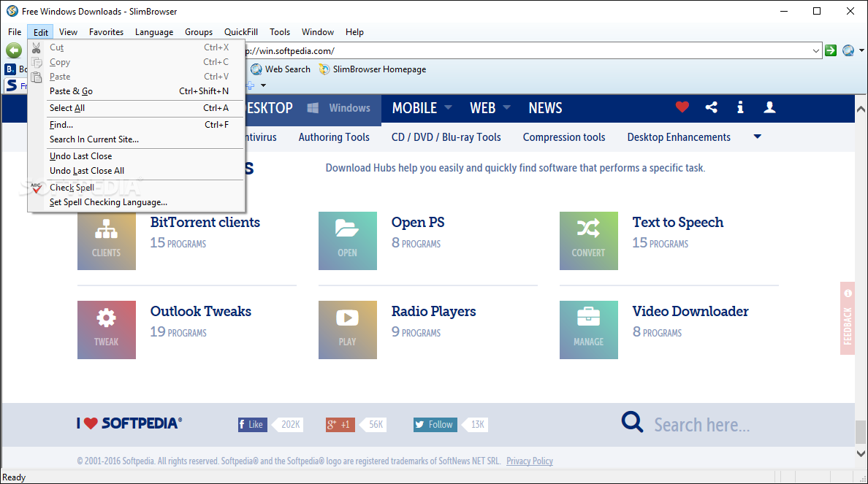Click the Google +1 button
Image resolution: width=868 pixels, height=484 pixels.
(340, 424)
